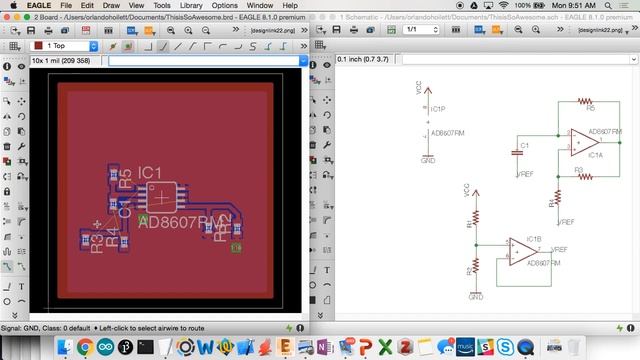The image size is (640, 360).
Task: Expand more tools at the bottom of the board sidebar
Action: [x=15, y=315]
